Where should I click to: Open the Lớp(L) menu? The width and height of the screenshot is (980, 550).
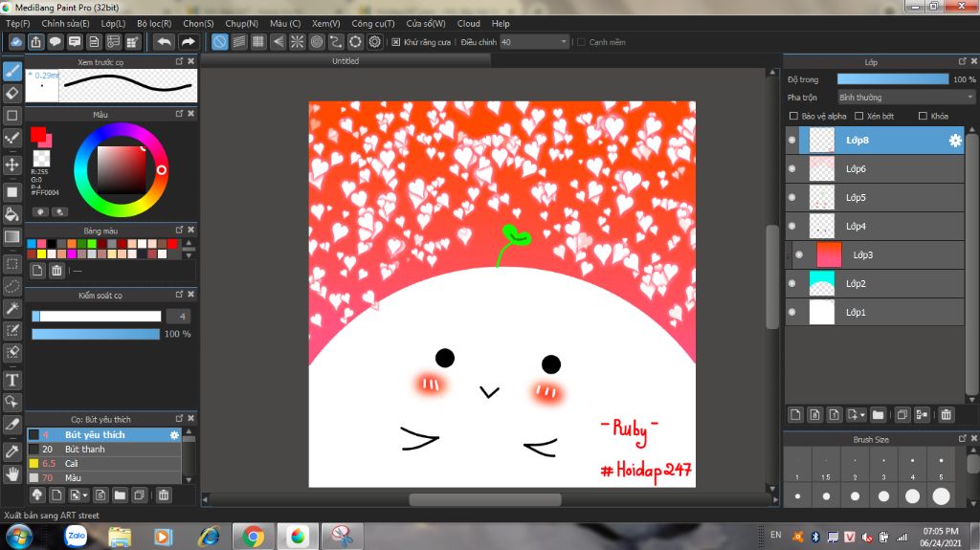(113, 23)
